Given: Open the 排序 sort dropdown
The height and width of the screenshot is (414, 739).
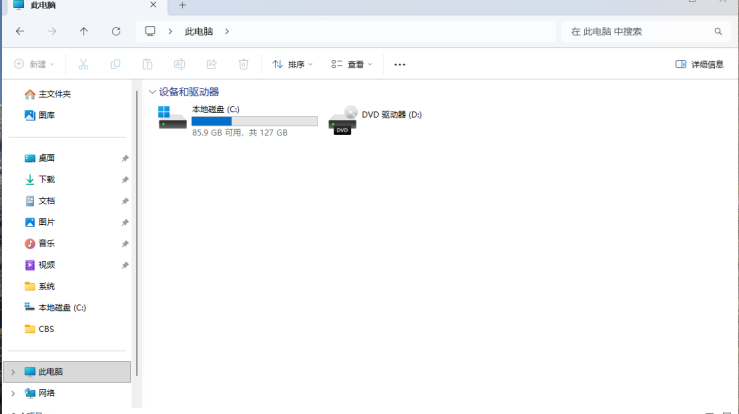Looking at the screenshot, I should click(x=292, y=64).
